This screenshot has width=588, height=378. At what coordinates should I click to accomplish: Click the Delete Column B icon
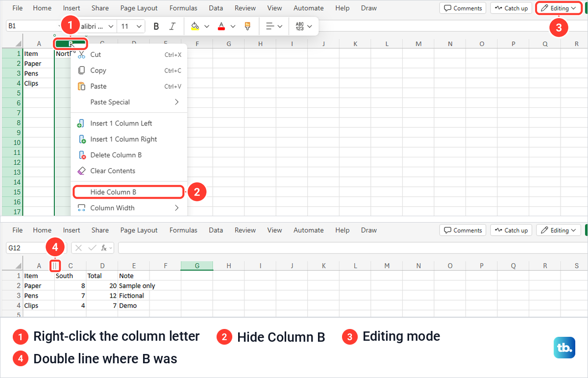pyautogui.click(x=81, y=155)
